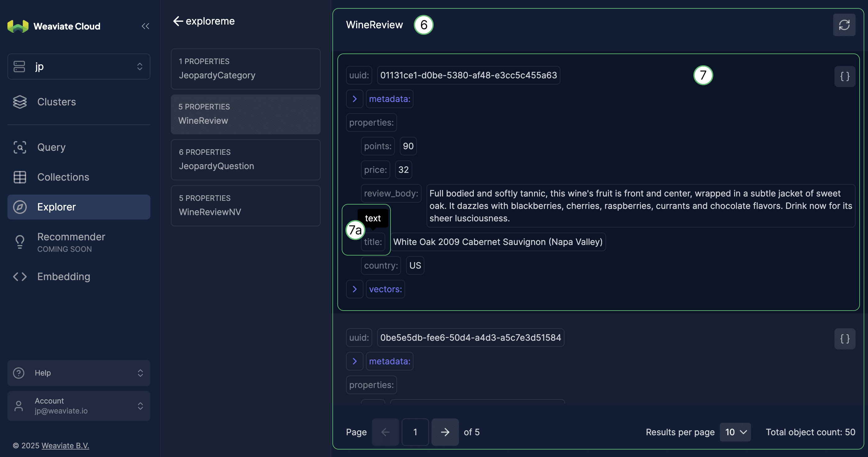Expand the vectors section of first object

click(x=354, y=289)
